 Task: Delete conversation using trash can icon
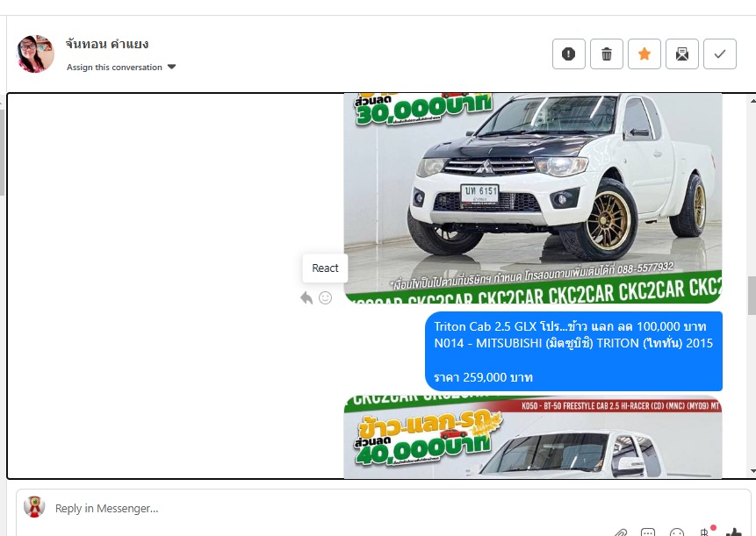click(607, 54)
